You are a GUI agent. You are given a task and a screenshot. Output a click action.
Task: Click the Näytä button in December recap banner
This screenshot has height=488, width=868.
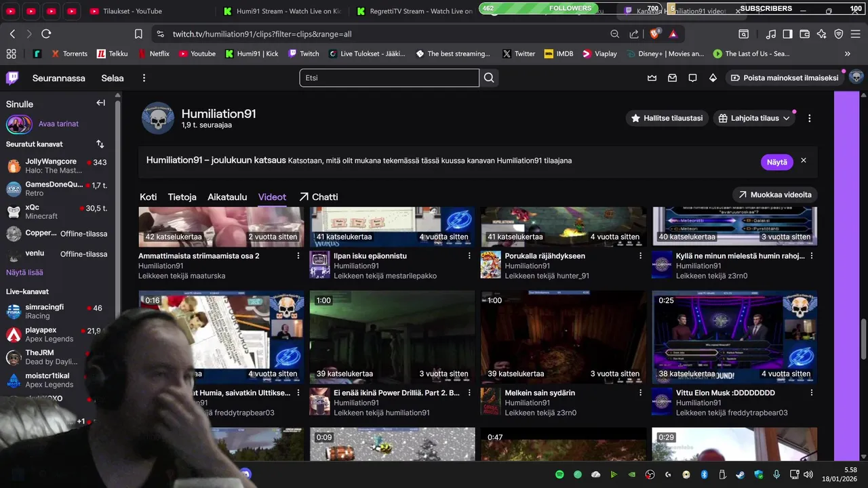tap(777, 162)
